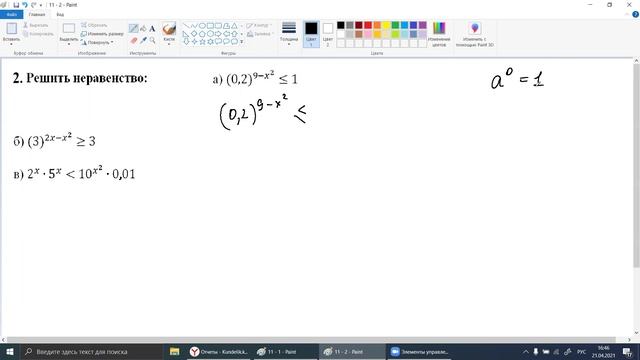Open the Rotate (Повернуть) dropdown
640x360 pixels.
[x=97, y=42]
